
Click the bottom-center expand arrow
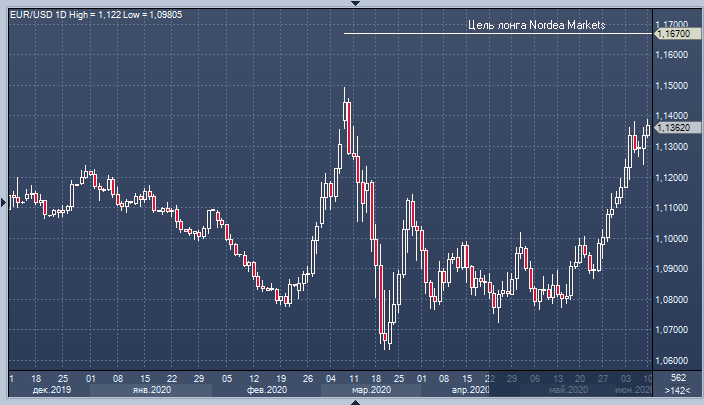point(352,401)
